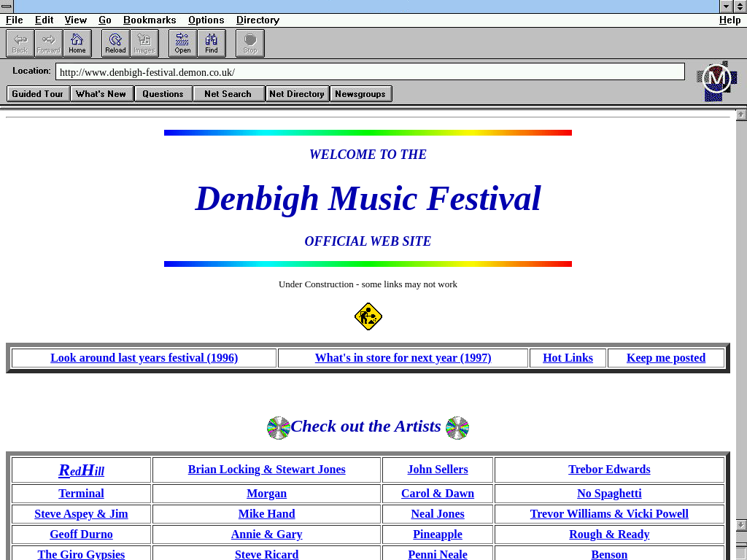Click the Under Construction notice text
747x560 pixels.
point(368,284)
